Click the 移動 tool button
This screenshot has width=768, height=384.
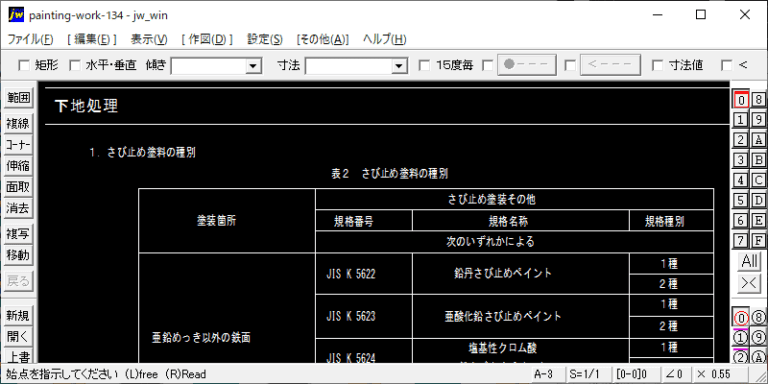click(18, 256)
